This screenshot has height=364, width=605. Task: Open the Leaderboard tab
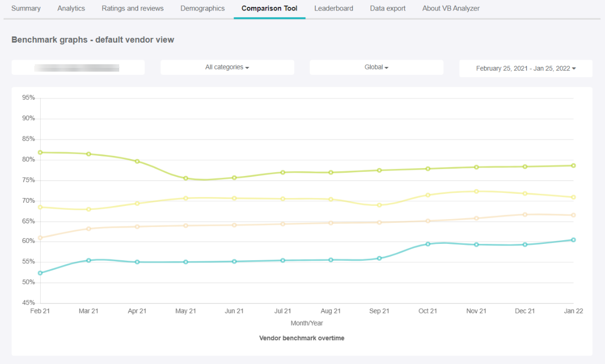point(334,8)
